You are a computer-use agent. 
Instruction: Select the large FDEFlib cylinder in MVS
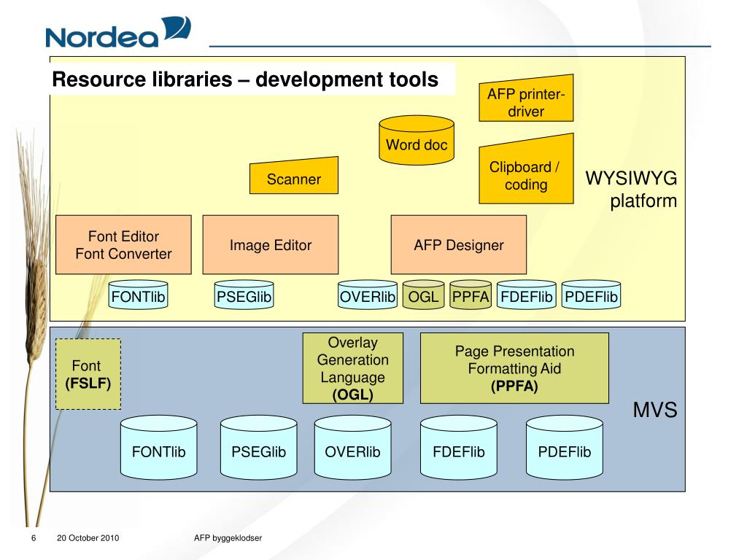[459, 447]
